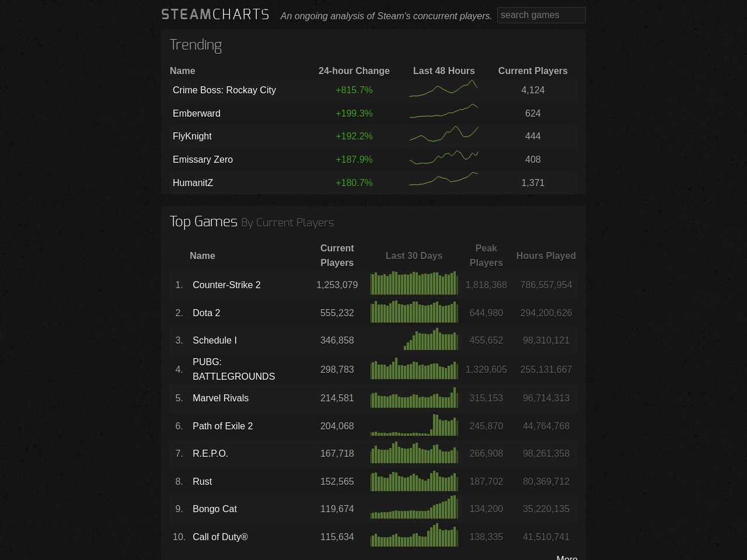Screen dimensions: 747x560
Task: Click the +815.7% change value
Action: (x=354, y=90)
